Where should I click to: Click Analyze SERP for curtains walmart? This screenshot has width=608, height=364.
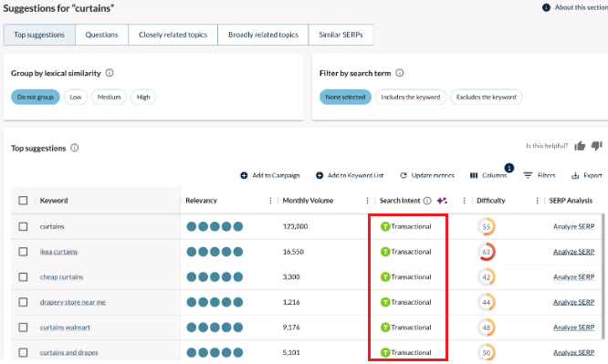[x=573, y=328]
